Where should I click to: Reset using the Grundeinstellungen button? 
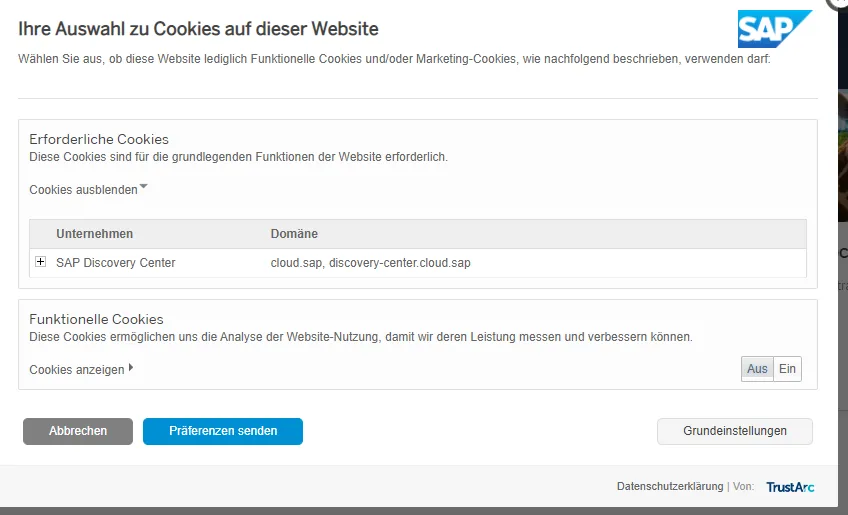point(734,431)
